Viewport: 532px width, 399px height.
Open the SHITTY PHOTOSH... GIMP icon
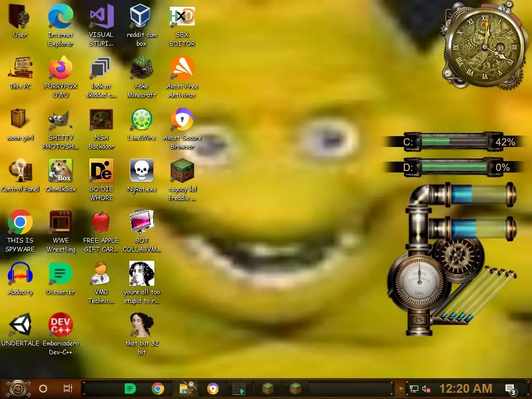pos(60,120)
